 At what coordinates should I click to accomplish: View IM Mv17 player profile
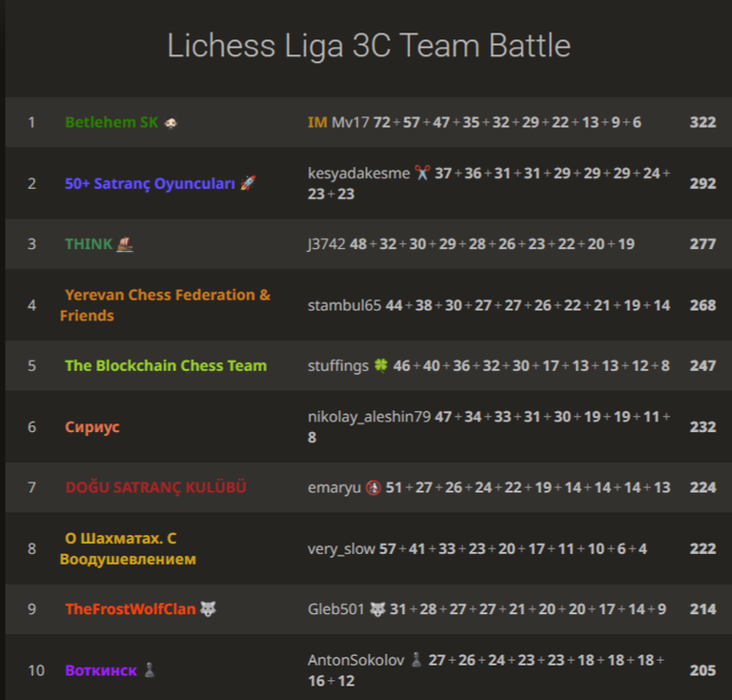(338, 122)
